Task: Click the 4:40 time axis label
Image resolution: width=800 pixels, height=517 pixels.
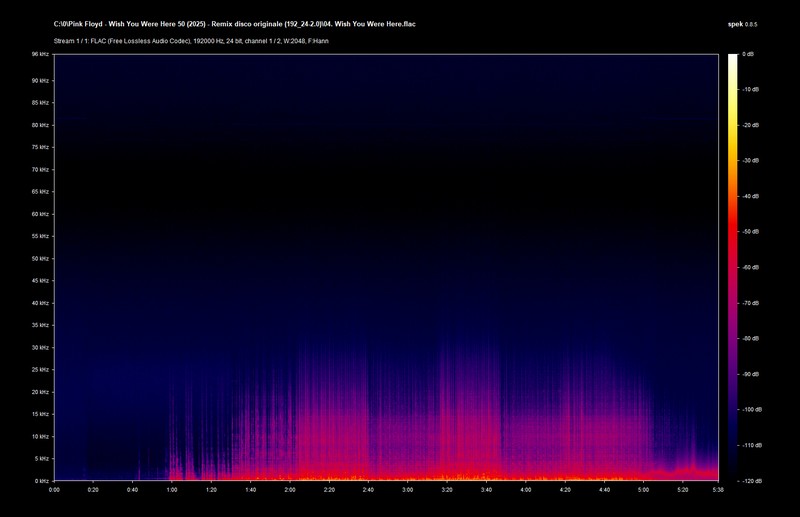Action: pos(604,490)
